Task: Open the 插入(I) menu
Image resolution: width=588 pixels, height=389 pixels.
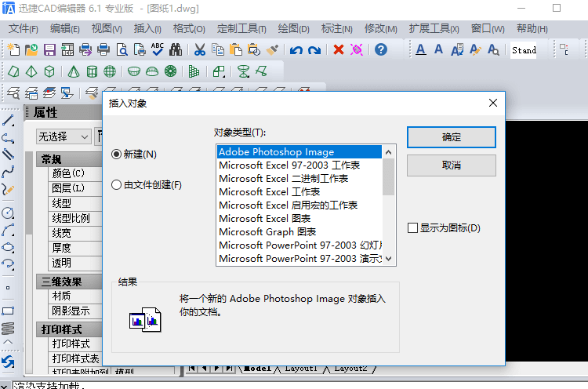Action: point(147,29)
